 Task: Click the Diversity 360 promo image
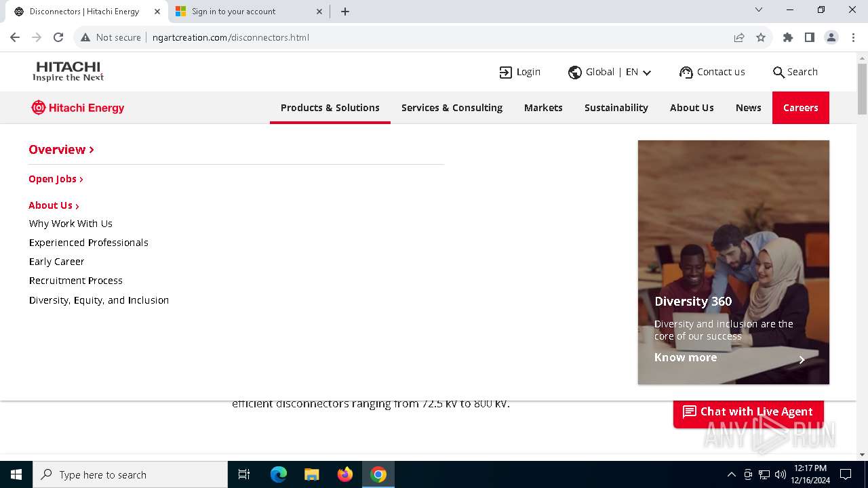click(x=734, y=262)
